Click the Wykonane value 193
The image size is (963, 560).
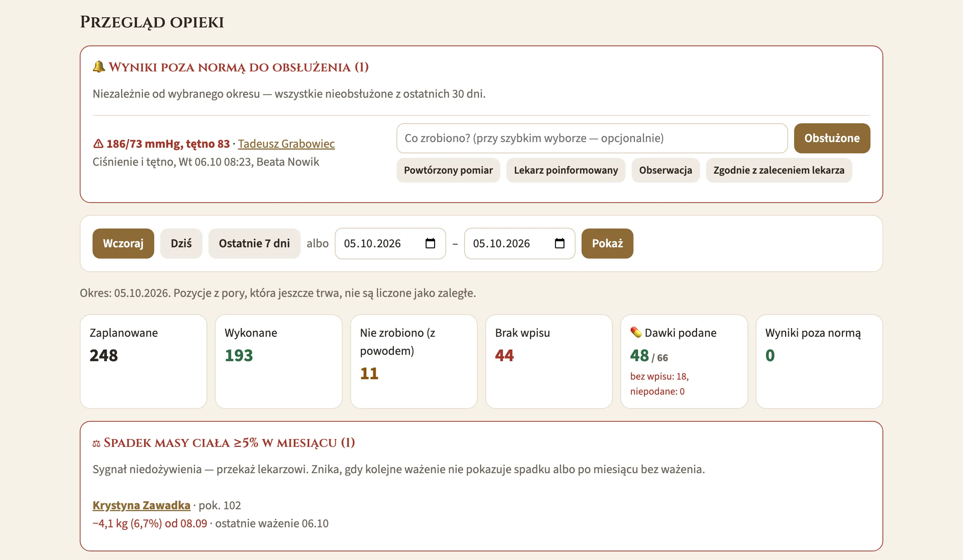(x=239, y=356)
